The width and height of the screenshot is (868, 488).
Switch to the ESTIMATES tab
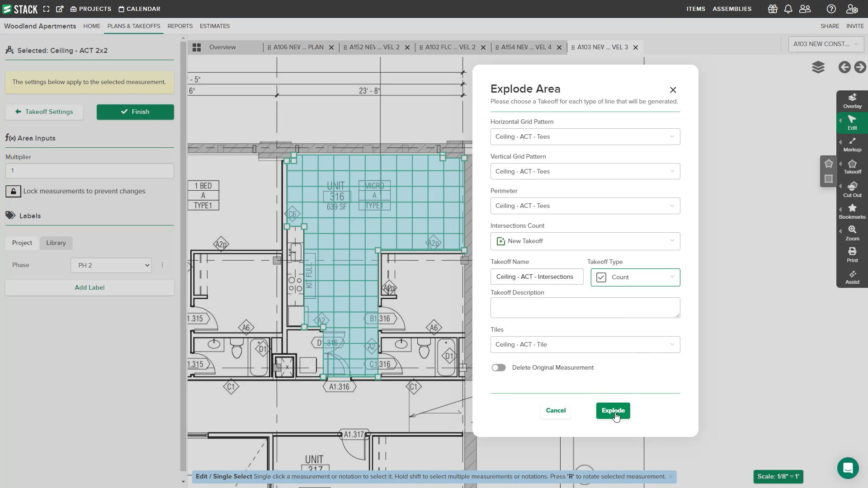pyautogui.click(x=214, y=26)
